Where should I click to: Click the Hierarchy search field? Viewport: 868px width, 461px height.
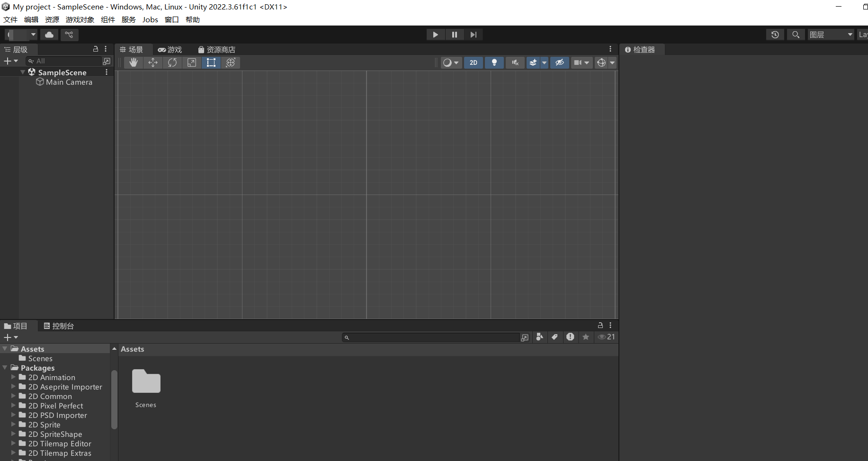click(x=64, y=61)
